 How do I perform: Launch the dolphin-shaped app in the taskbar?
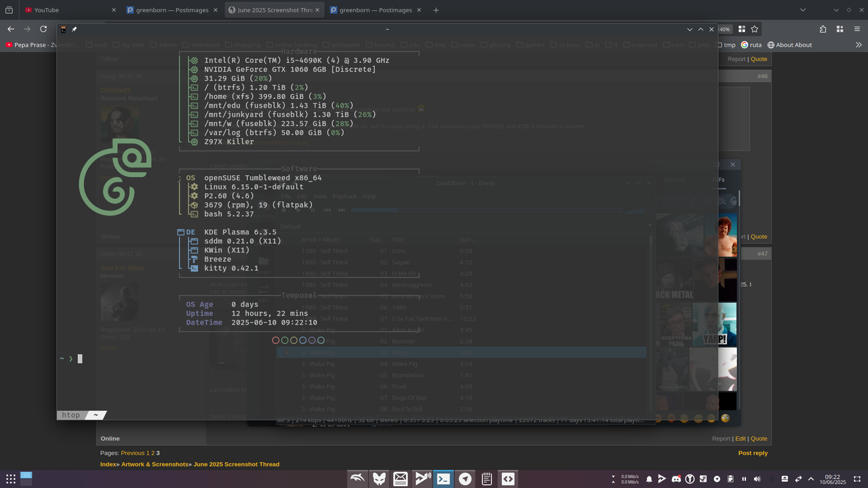[x=357, y=479]
